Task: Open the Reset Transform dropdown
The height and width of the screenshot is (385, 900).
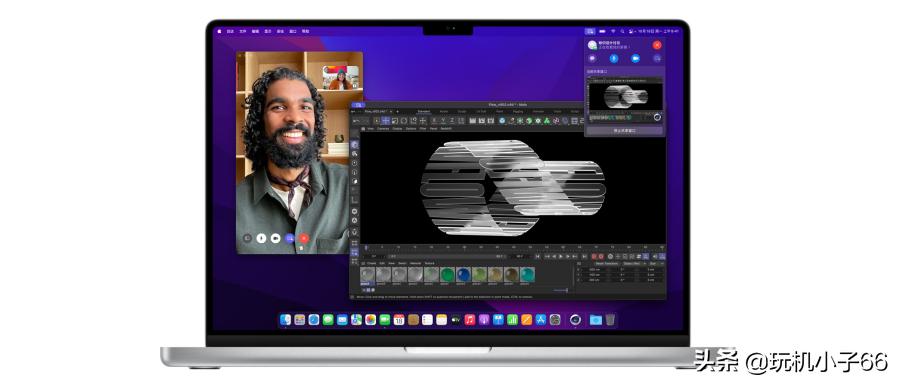Action: click(607, 263)
